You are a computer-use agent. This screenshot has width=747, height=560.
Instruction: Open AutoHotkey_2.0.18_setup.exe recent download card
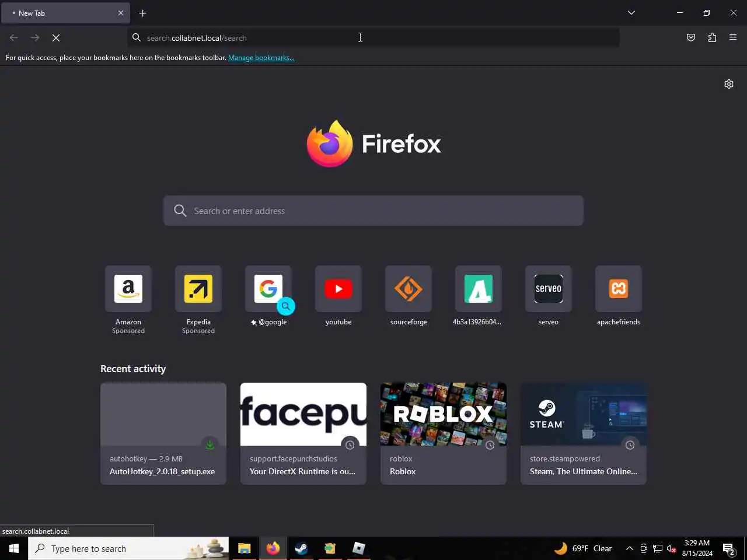pos(163,433)
